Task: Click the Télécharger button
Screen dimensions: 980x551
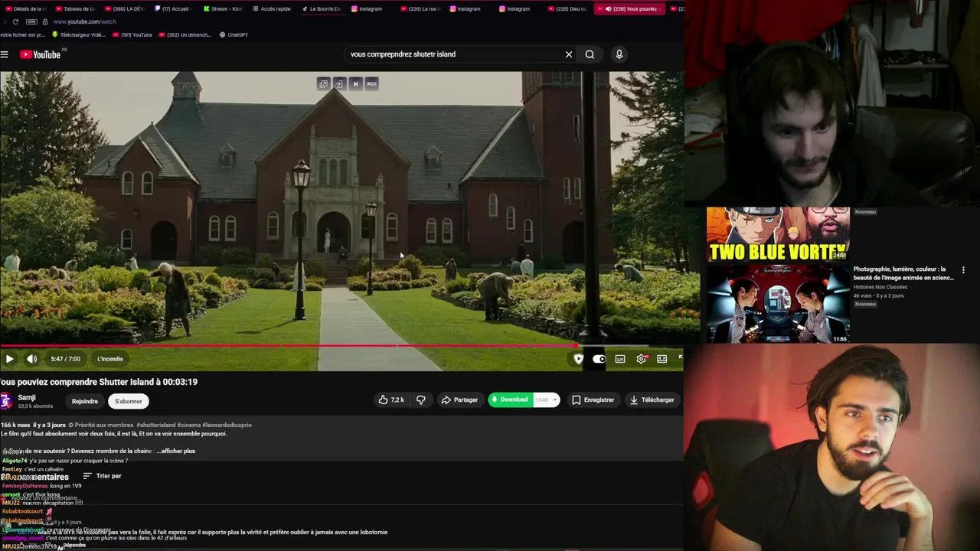Action: pos(652,399)
